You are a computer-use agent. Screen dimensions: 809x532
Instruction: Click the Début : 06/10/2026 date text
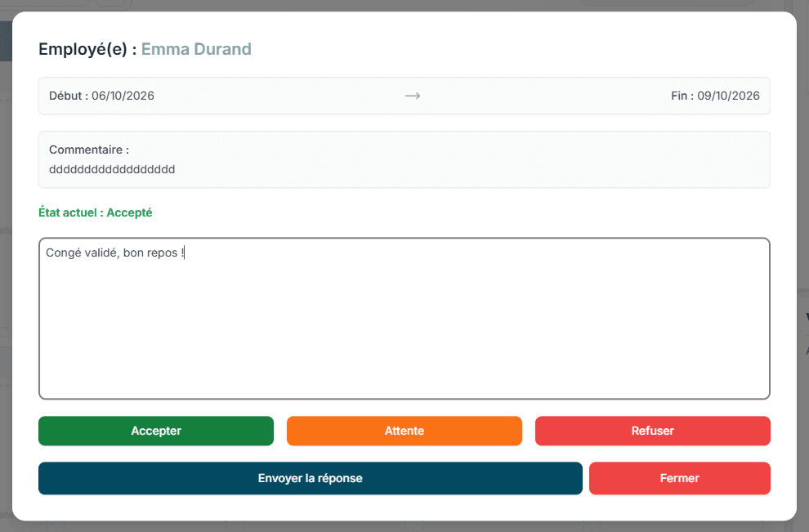(x=101, y=96)
